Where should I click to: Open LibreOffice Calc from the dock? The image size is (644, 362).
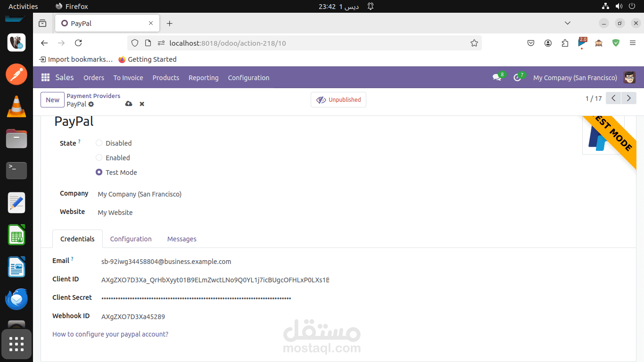17,235
